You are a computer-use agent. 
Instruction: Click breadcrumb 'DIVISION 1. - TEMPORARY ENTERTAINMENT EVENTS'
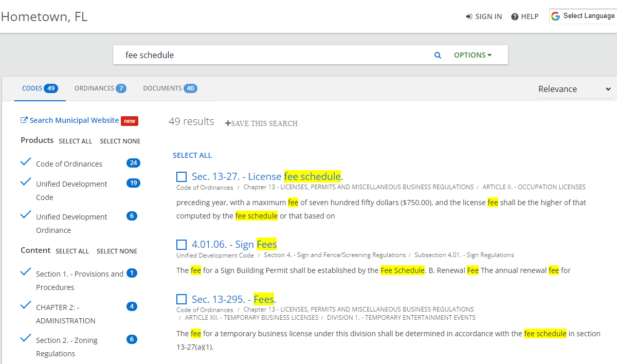401,318
